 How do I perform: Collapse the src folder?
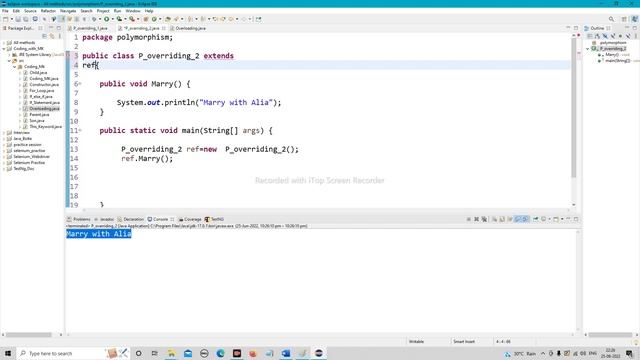click(x=9, y=60)
